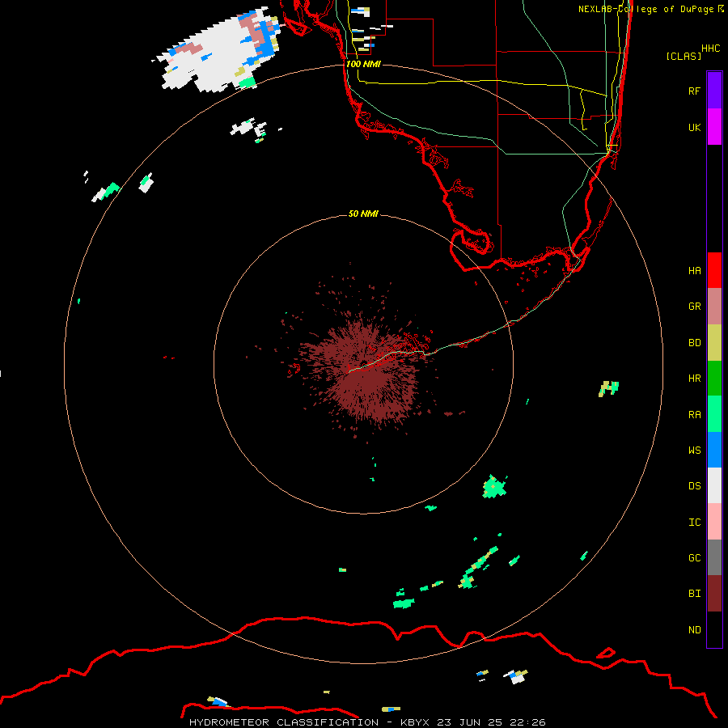728x728 pixels.
Task: Click the 'HYDROMETEOR CLASSIFICATION' title text
Action: (284, 722)
